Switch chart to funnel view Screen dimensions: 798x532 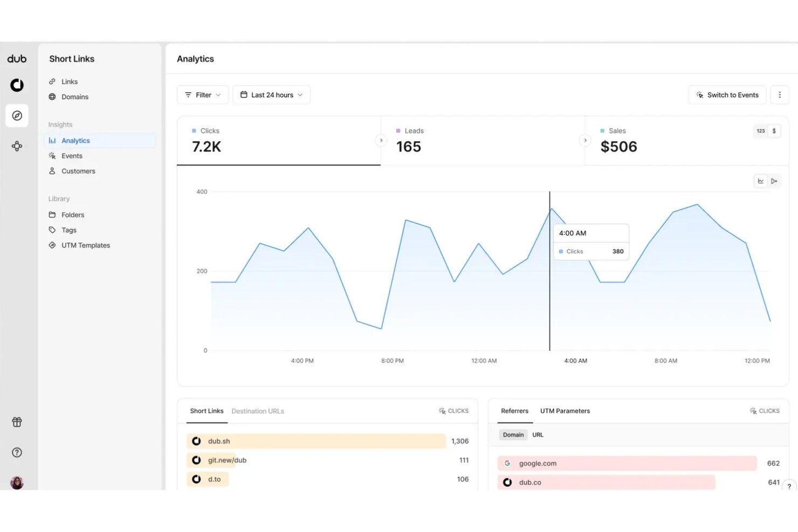pos(774,181)
